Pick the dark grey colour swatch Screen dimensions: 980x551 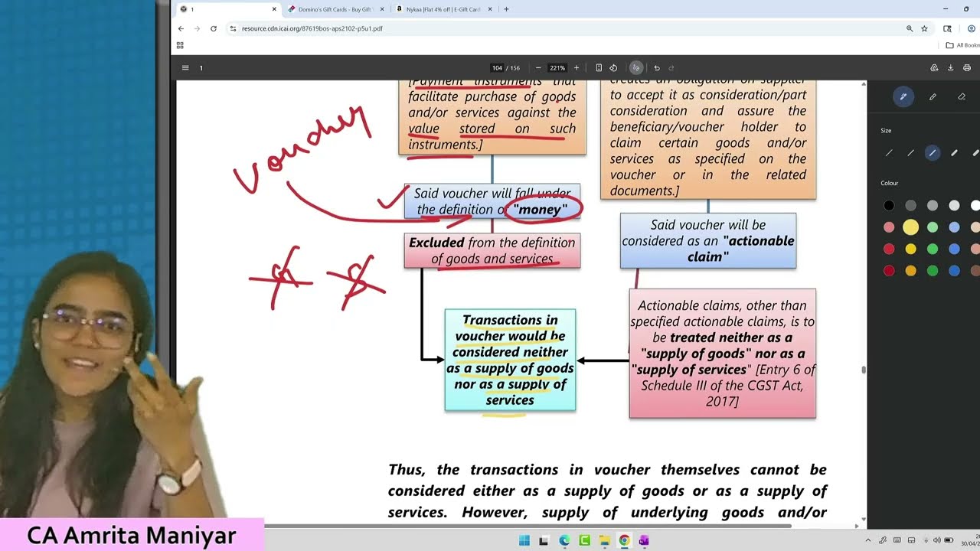click(910, 205)
